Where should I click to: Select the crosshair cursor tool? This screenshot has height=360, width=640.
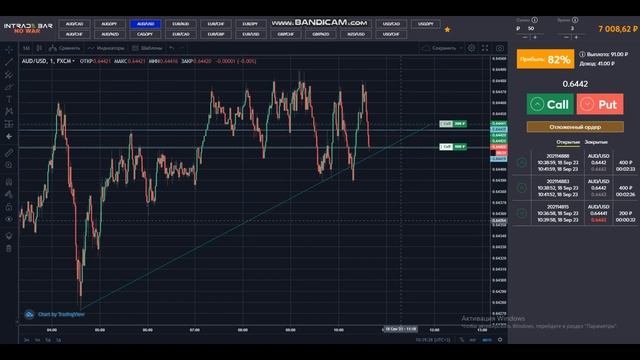(x=9, y=50)
